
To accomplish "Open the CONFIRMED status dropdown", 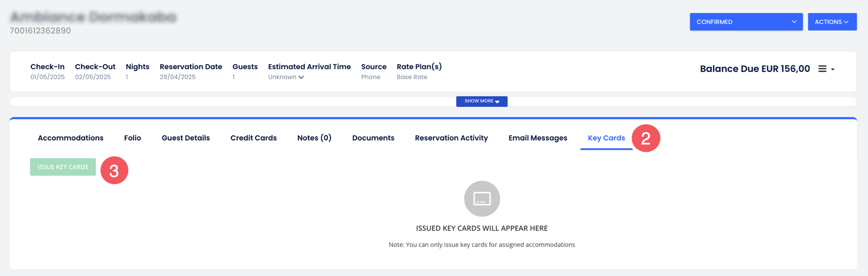I will tap(746, 22).
